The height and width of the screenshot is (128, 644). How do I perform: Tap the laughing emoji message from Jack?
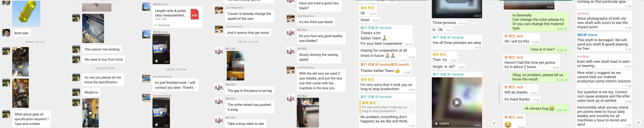[508, 124]
